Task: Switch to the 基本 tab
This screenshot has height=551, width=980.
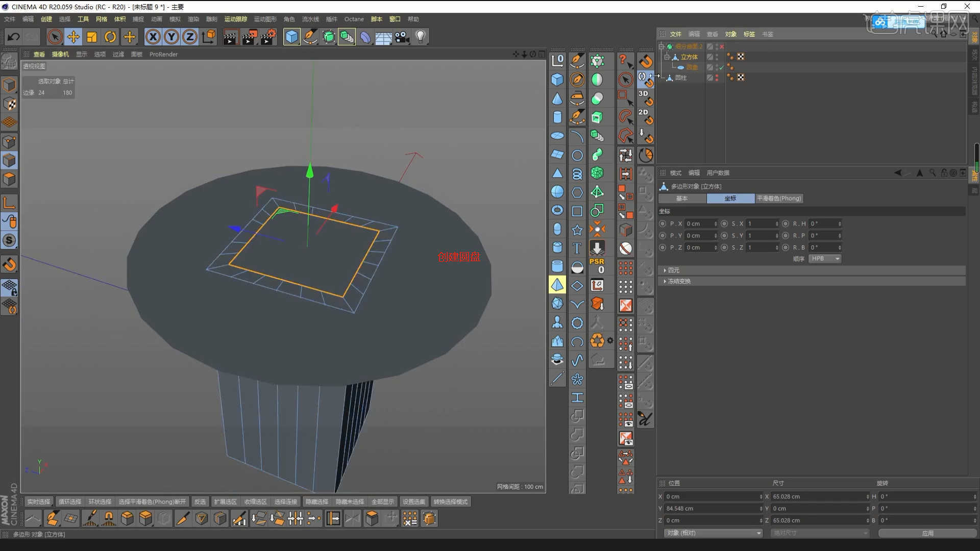Action: 682,198
